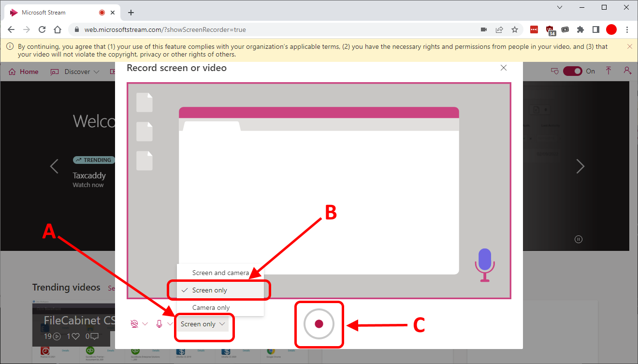Go to Home in Stream navigation
The height and width of the screenshot is (364, 638).
click(x=24, y=72)
